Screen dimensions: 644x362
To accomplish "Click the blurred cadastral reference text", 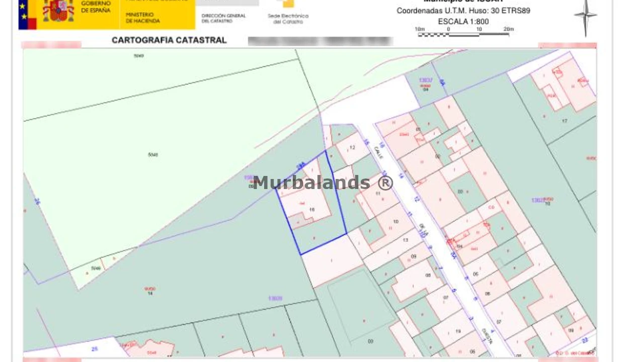I will [x=320, y=41].
